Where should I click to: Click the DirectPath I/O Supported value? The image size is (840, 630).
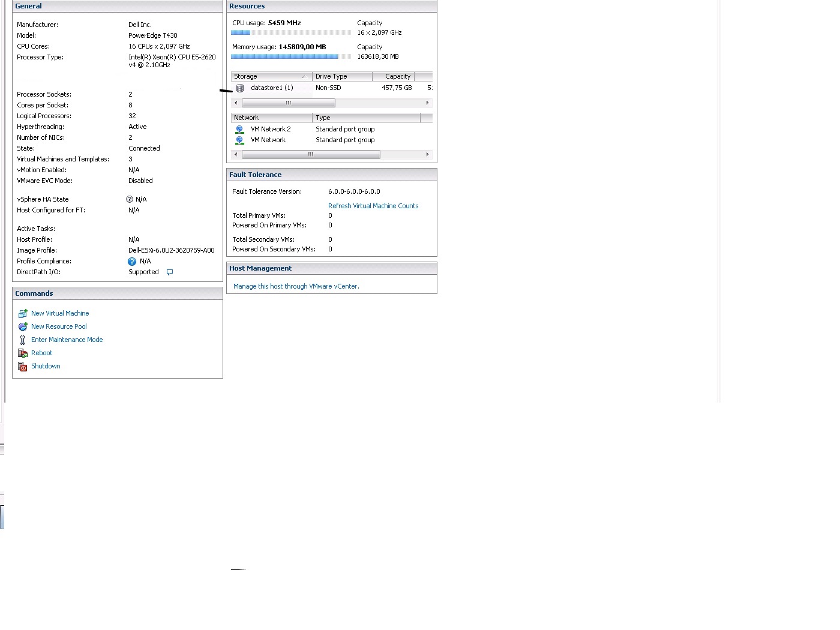tap(143, 272)
